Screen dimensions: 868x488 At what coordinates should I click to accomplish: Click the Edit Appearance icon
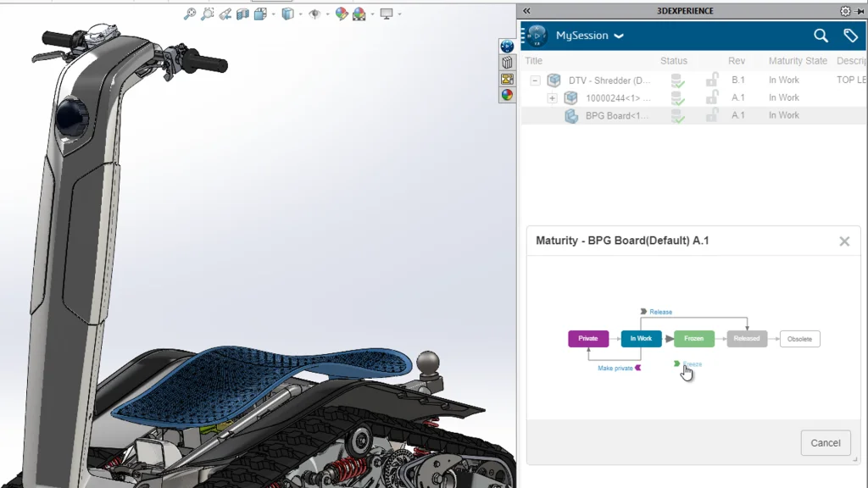tap(342, 14)
